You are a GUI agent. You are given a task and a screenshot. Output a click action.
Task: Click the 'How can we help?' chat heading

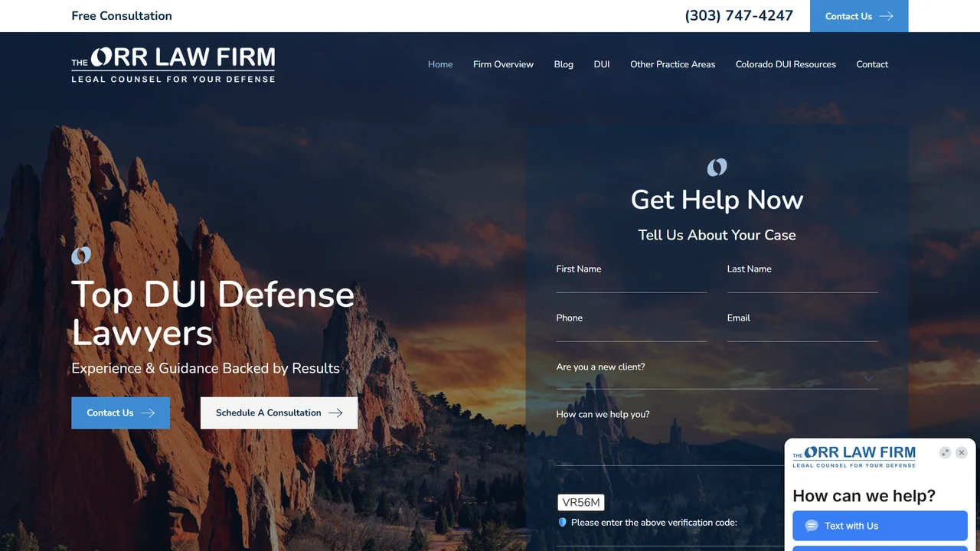click(x=864, y=496)
